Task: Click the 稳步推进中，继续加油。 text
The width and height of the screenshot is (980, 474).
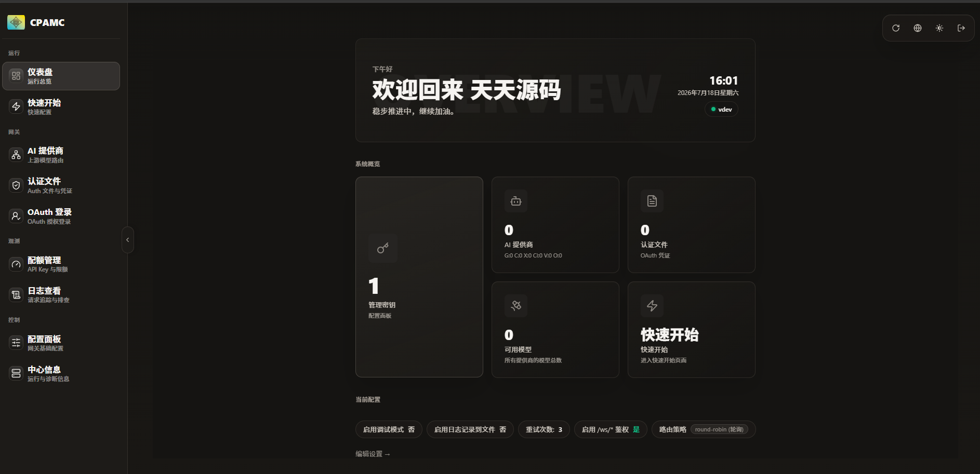Action: click(415, 112)
